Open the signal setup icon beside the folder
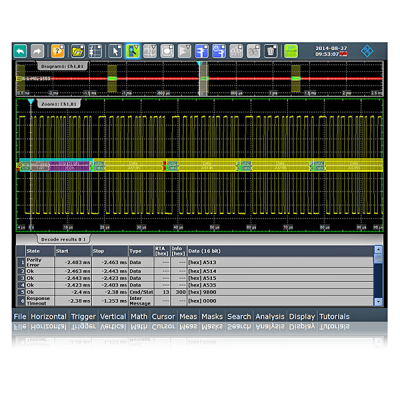The height and width of the screenshot is (400, 400). [x=95, y=51]
